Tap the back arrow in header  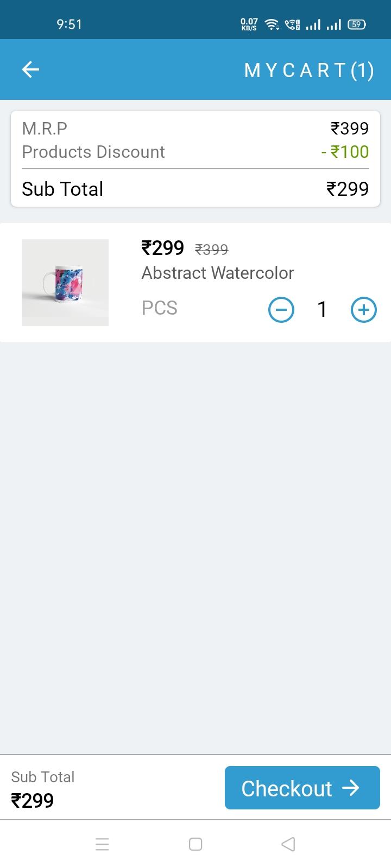pyautogui.click(x=30, y=69)
